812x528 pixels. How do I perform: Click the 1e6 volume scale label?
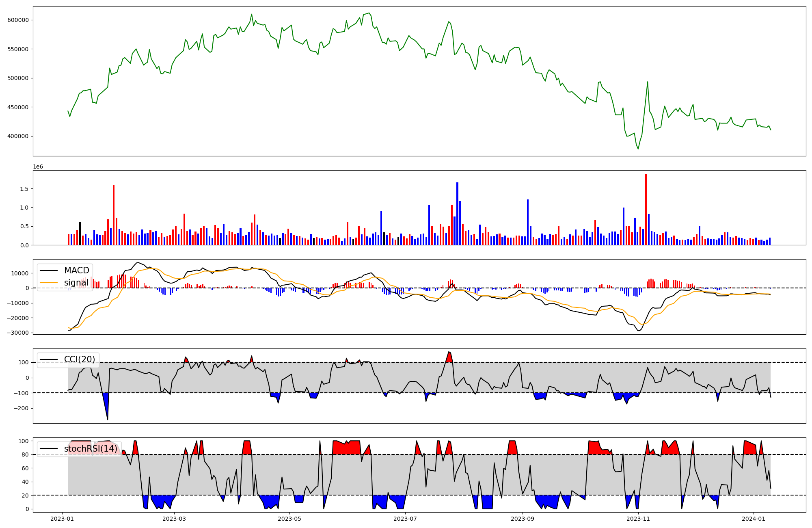click(38, 167)
